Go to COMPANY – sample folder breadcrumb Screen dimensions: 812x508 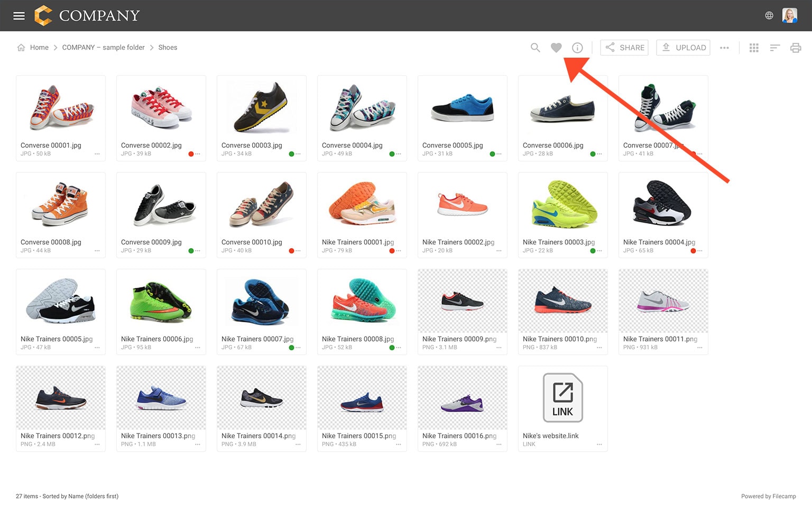[x=103, y=48]
